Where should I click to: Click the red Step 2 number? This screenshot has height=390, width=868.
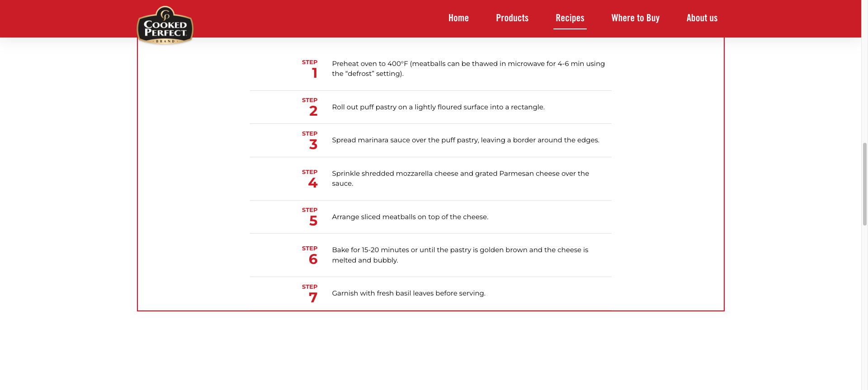[313, 111]
